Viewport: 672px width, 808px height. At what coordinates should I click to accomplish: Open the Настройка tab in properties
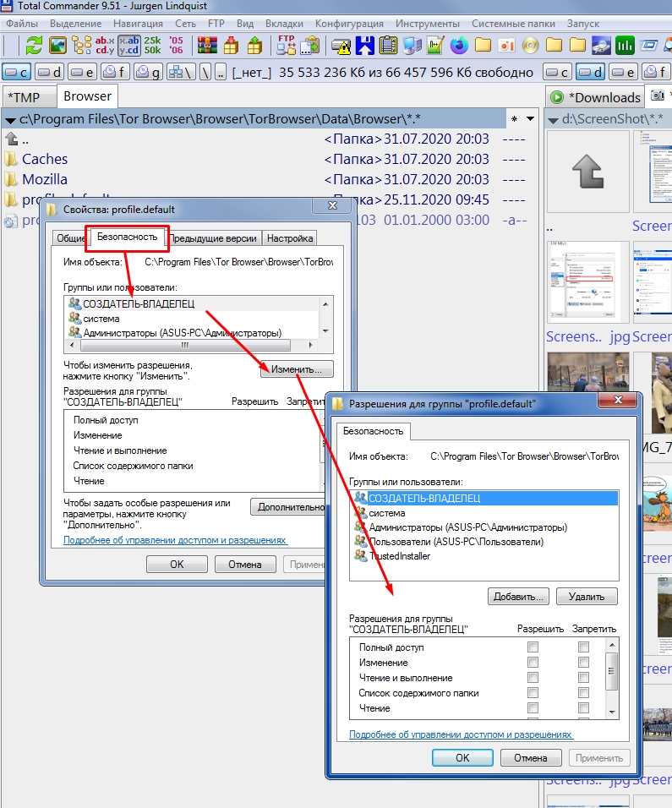click(290, 238)
